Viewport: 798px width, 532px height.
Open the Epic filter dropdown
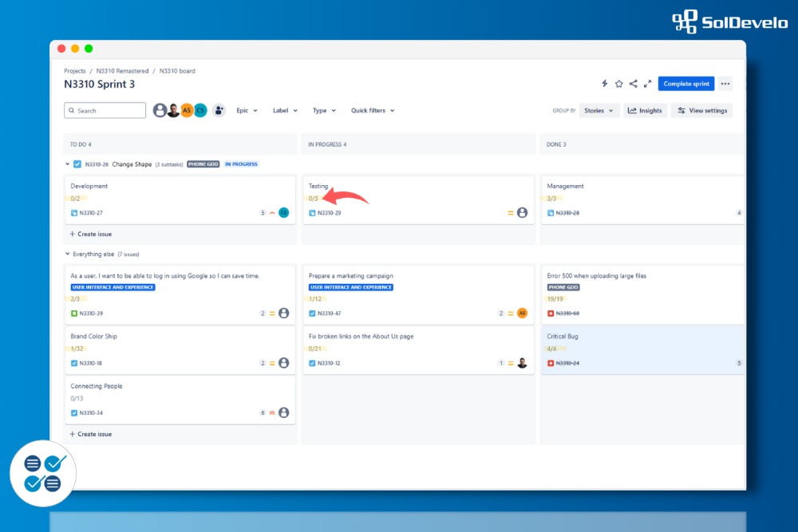(x=247, y=111)
